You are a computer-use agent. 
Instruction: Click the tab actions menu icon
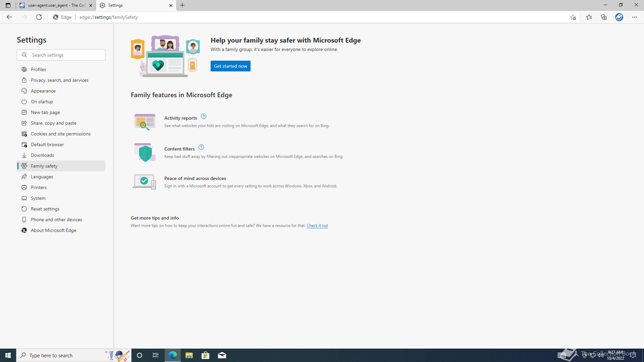[x=8, y=5]
